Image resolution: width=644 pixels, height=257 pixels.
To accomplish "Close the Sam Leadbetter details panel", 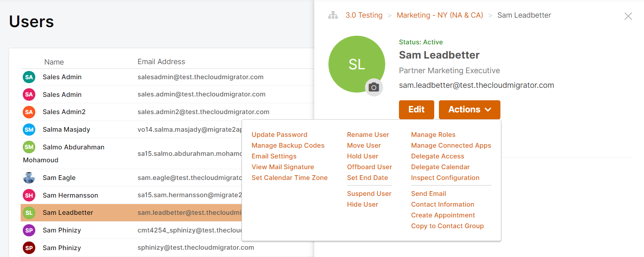I will coord(628,16).
